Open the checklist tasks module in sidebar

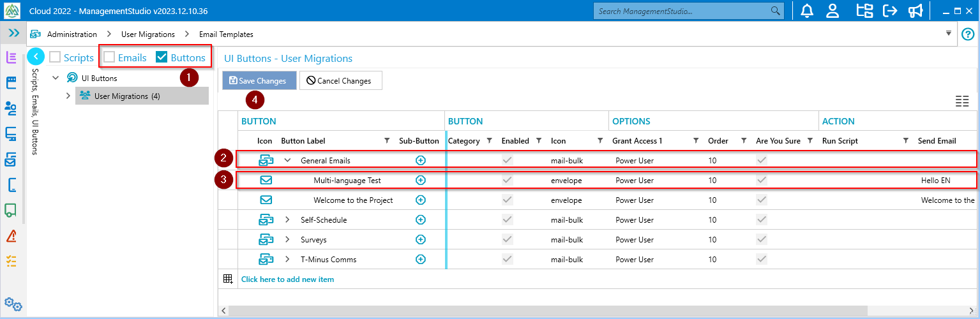pyautogui.click(x=11, y=261)
